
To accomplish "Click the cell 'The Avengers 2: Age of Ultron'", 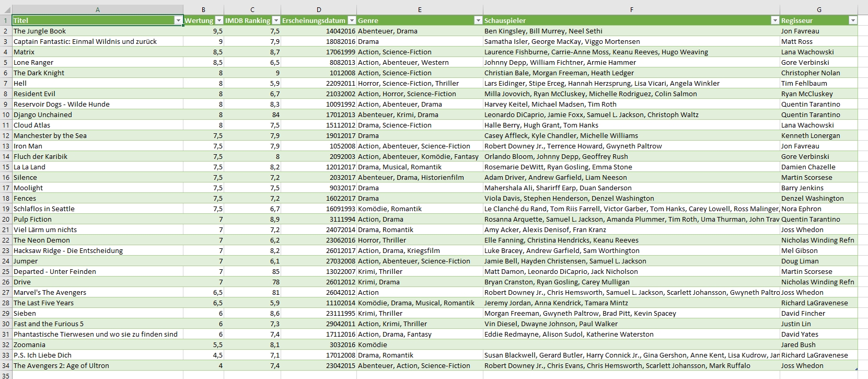I will (x=98, y=365).
